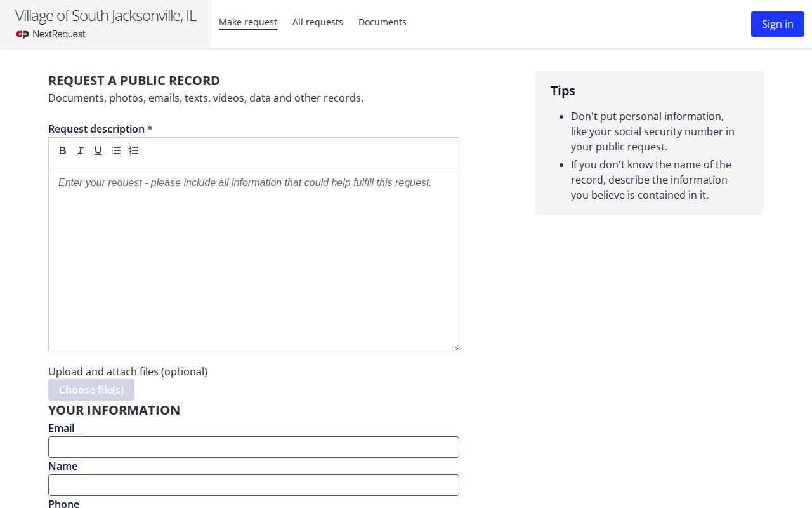The height and width of the screenshot is (508, 812).
Task: Apply underline formatting in request editor
Action: [98, 150]
